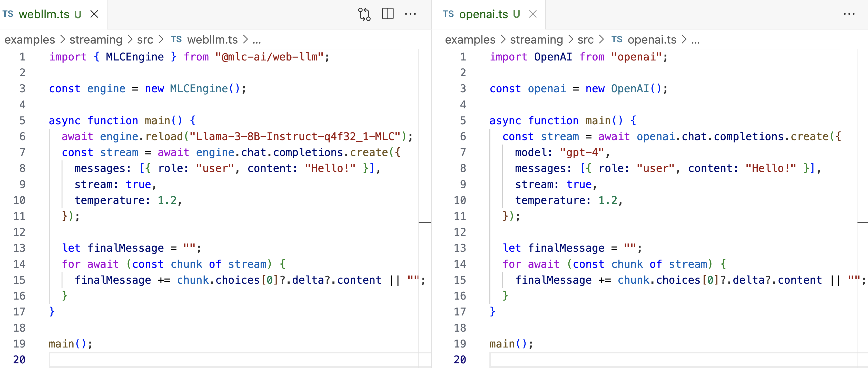The height and width of the screenshot is (368, 868).
Task: Click the minimap scrollbar in openai.ts pane
Action: pyautogui.click(x=863, y=208)
